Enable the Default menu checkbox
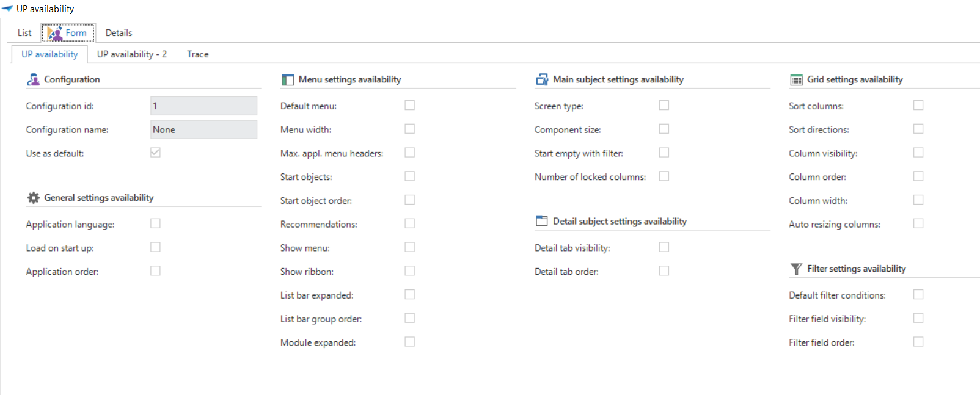The height and width of the screenshot is (395, 980). [x=409, y=106]
